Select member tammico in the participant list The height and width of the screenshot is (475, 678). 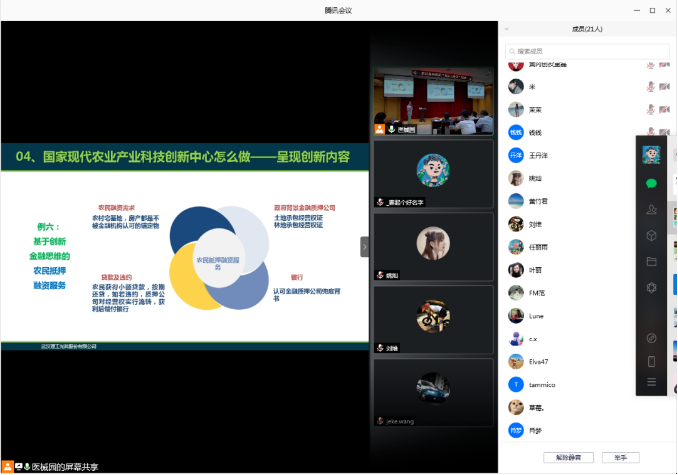[x=541, y=384]
